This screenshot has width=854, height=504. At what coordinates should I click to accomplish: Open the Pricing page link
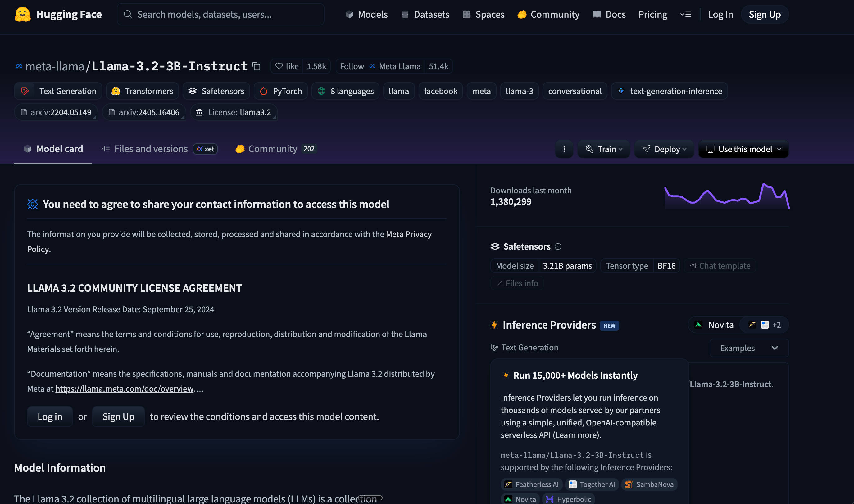tap(652, 14)
